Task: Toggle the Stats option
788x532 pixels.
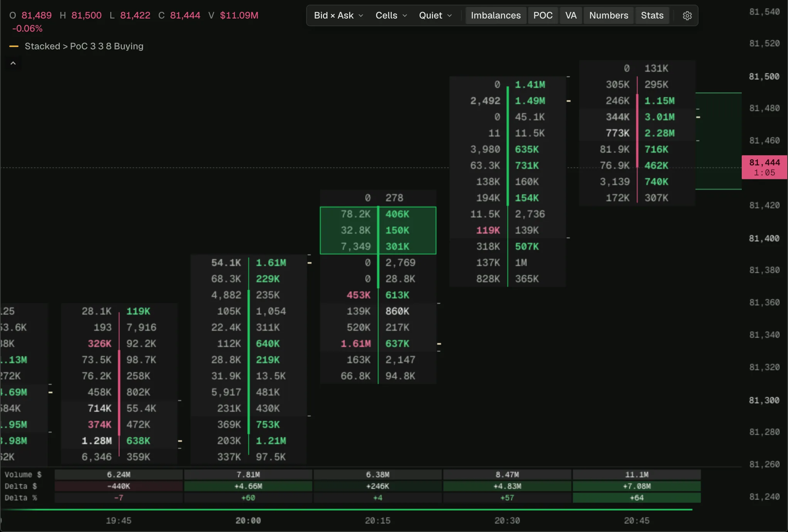Action: click(x=652, y=15)
